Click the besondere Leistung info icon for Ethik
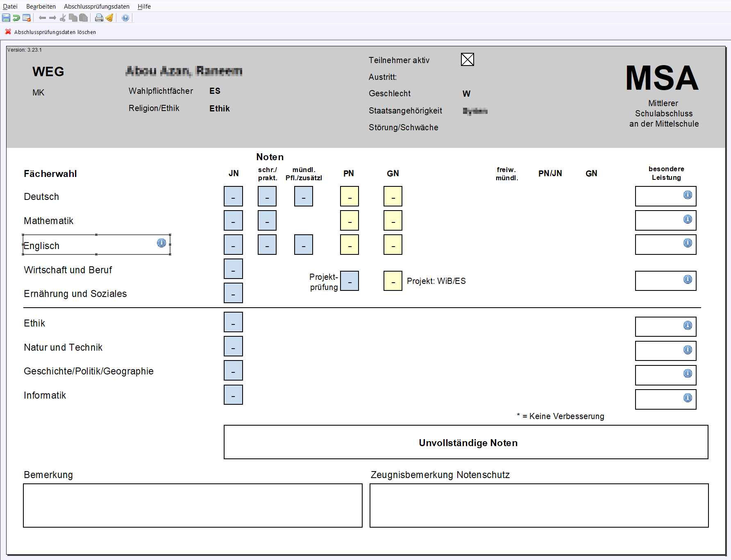 click(x=688, y=325)
